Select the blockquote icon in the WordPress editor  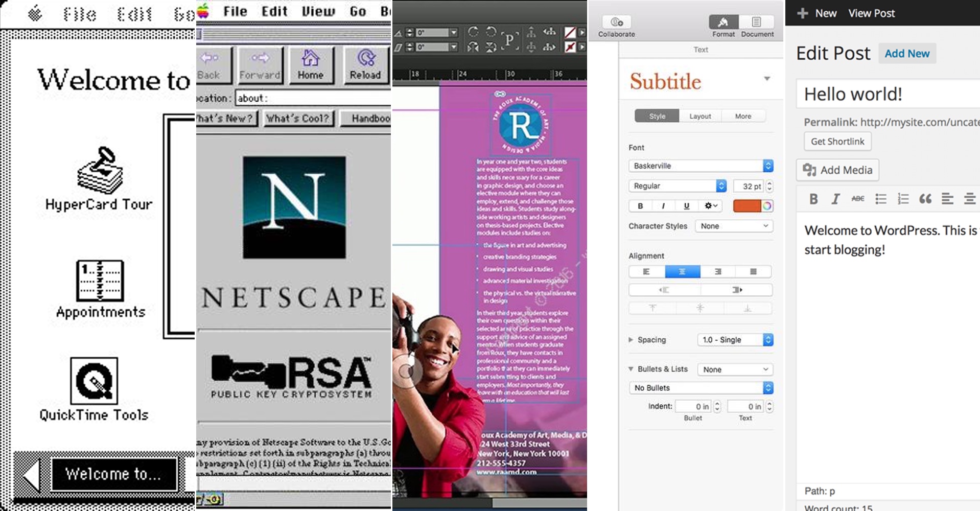925,199
